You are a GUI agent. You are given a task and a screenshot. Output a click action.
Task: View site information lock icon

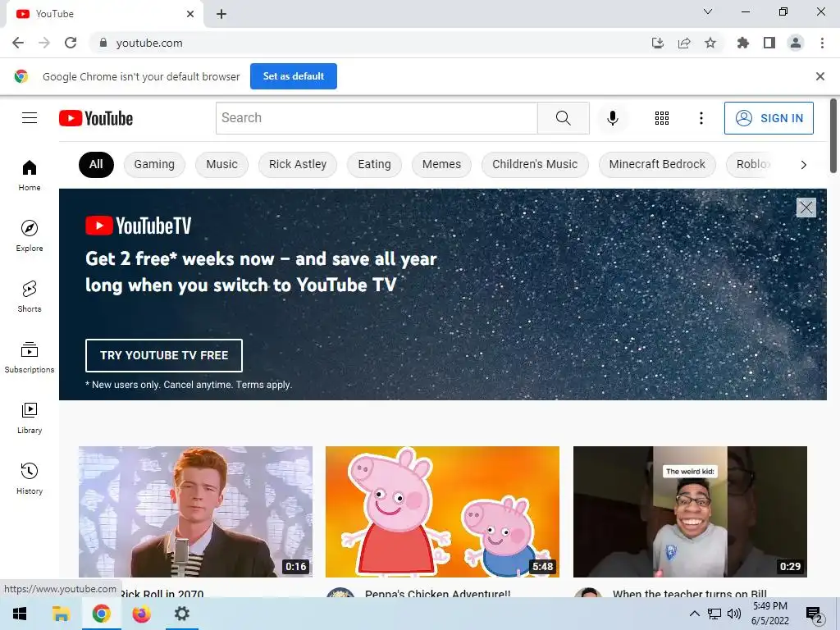pyautogui.click(x=103, y=43)
